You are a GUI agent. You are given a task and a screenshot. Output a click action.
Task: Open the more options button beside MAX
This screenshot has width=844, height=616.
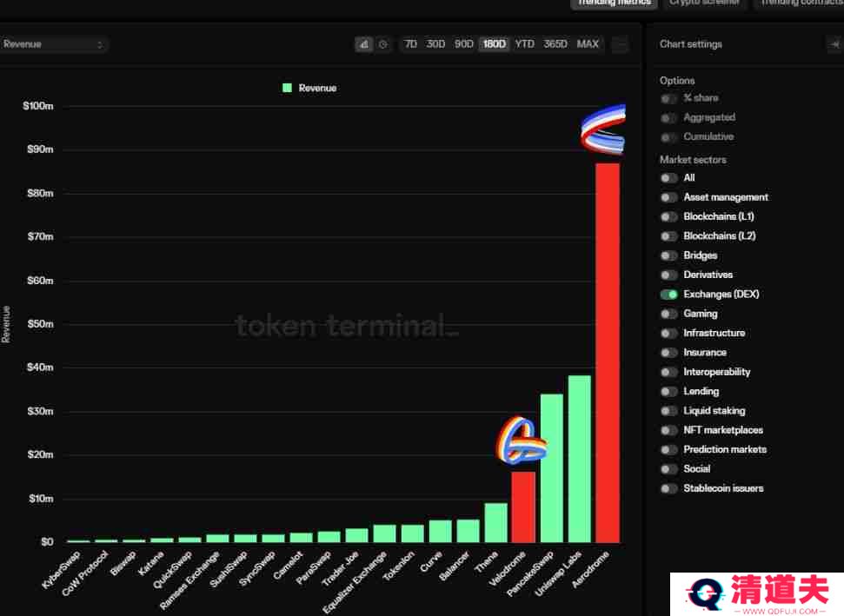pos(620,44)
